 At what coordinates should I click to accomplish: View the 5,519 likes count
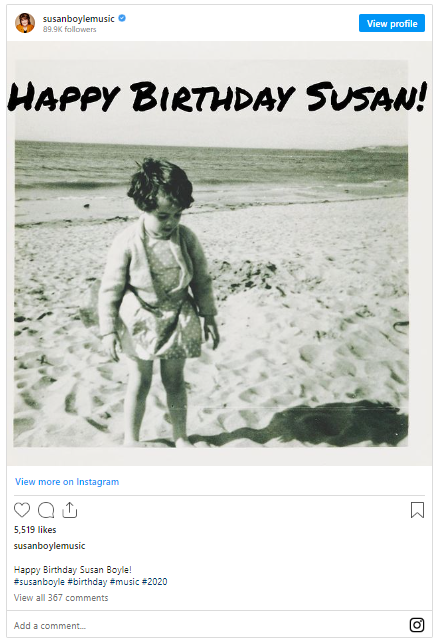(x=35, y=530)
